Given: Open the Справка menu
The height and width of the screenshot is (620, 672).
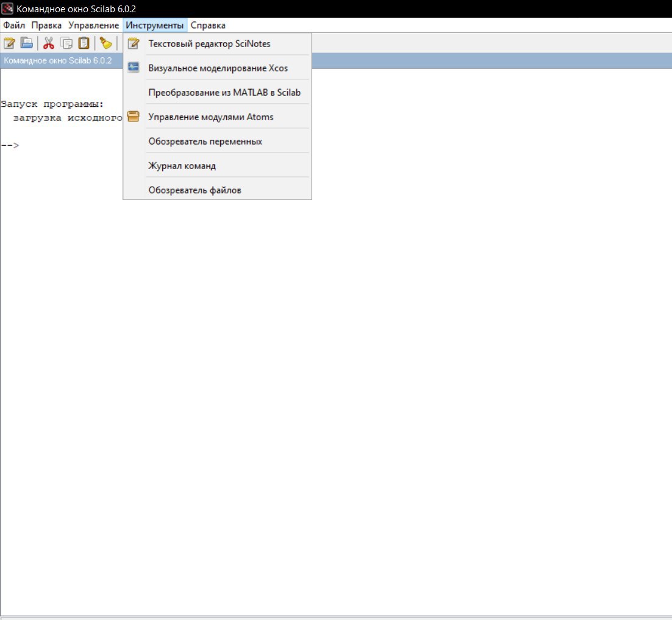Looking at the screenshot, I should (208, 25).
